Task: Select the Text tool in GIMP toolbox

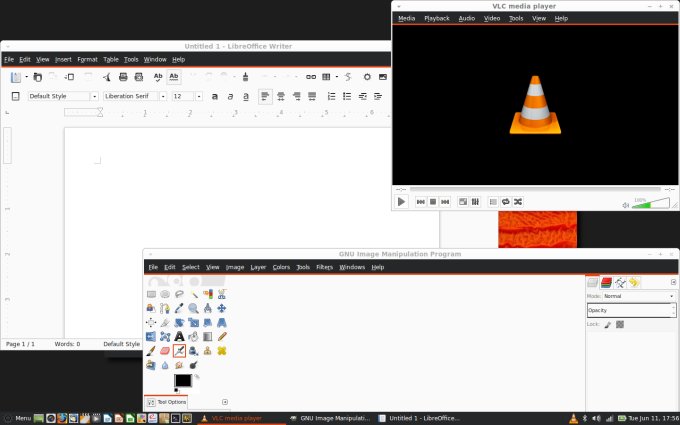Action: (x=179, y=337)
